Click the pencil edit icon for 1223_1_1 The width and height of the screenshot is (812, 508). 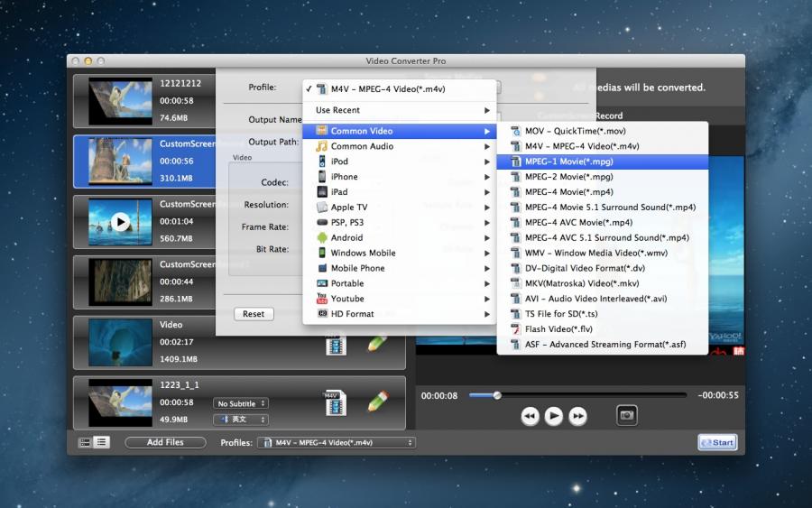[377, 402]
